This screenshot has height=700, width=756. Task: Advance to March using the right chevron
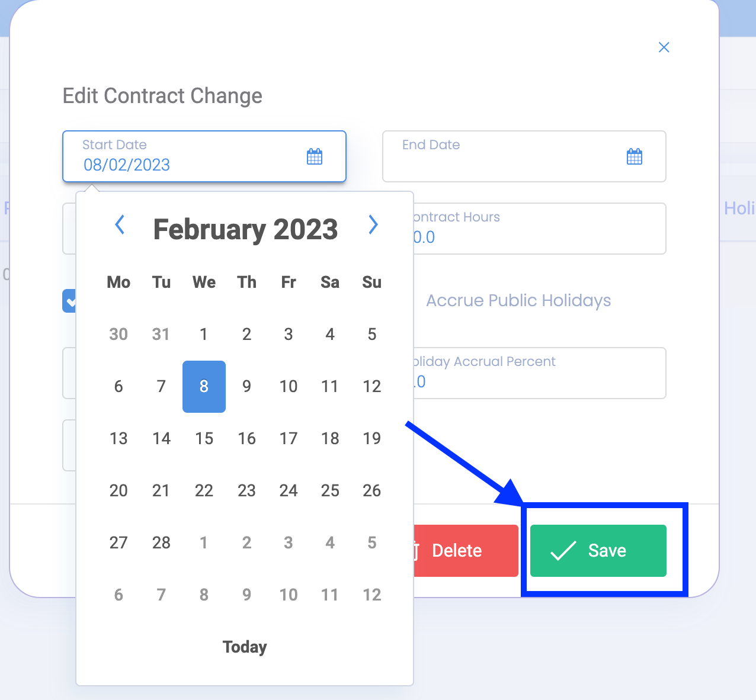pyautogui.click(x=373, y=225)
